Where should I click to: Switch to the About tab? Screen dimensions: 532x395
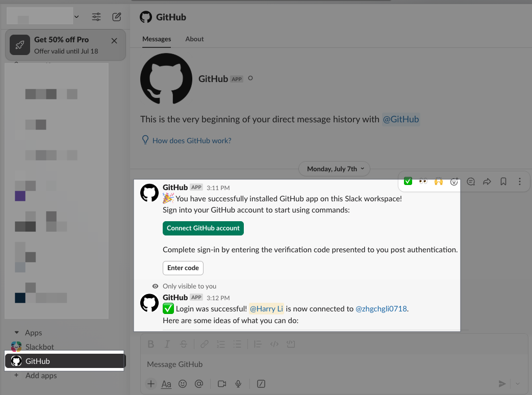point(194,39)
